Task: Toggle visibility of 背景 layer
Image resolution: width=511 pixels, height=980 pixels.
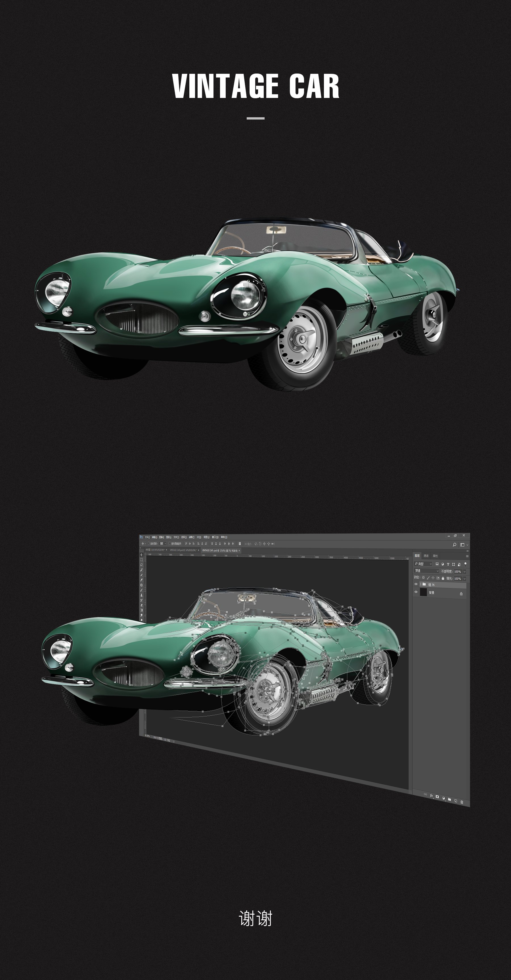Action: point(416,592)
